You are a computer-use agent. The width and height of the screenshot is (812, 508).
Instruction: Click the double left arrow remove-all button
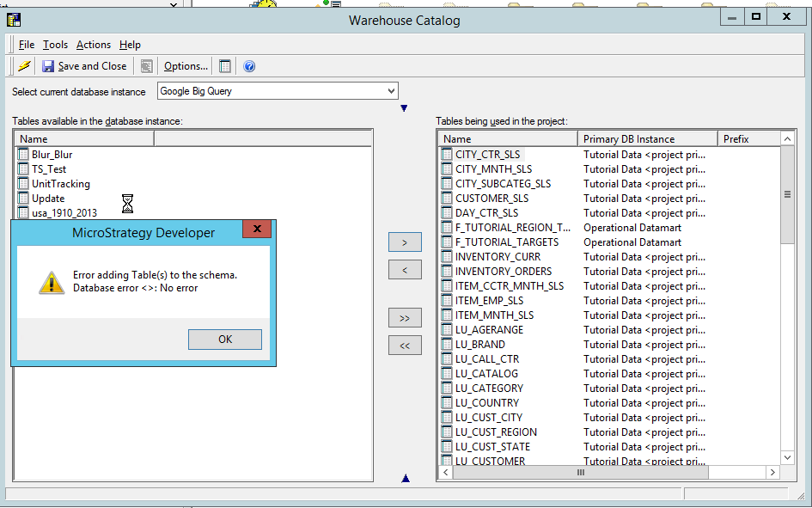click(405, 346)
